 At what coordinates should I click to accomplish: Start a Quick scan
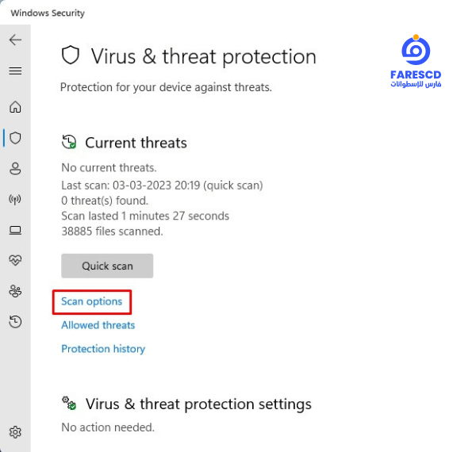(x=107, y=266)
